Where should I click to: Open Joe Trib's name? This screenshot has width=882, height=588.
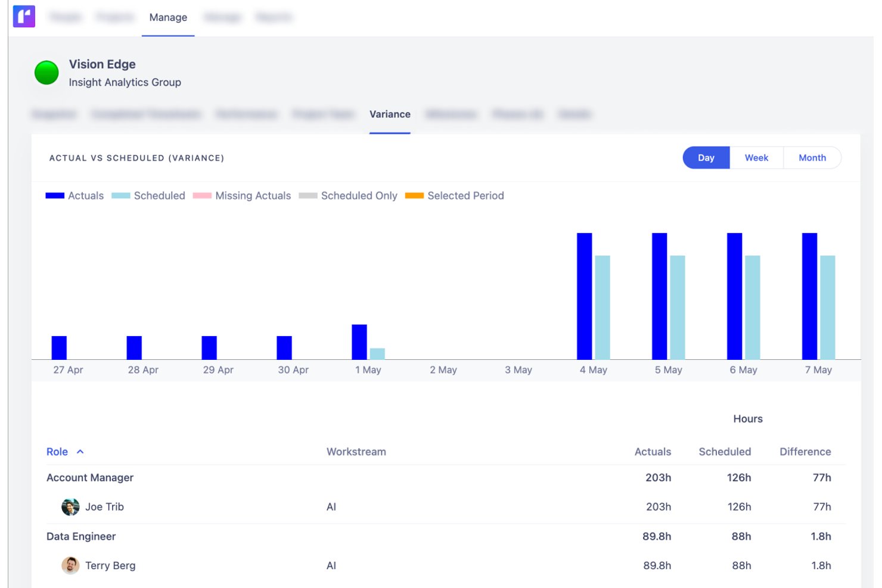[104, 507]
